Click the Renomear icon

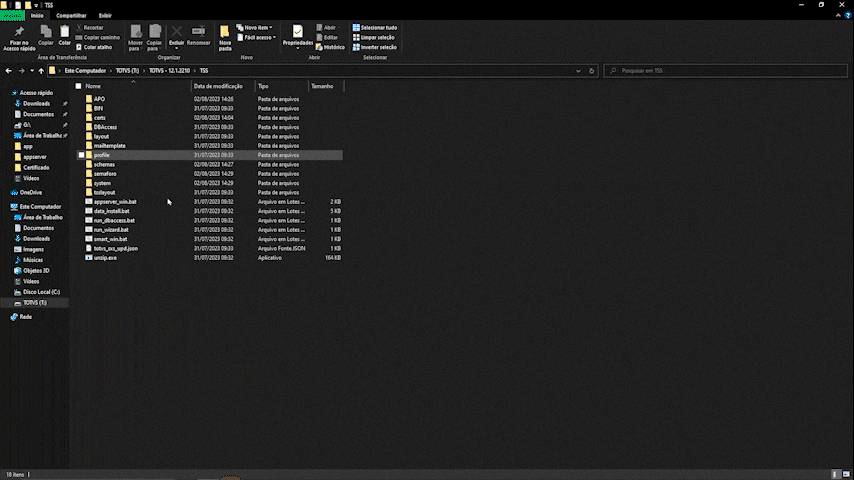click(x=198, y=32)
